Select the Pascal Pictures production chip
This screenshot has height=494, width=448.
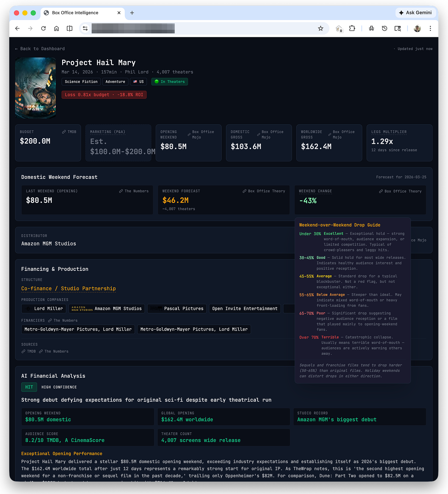click(177, 308)
